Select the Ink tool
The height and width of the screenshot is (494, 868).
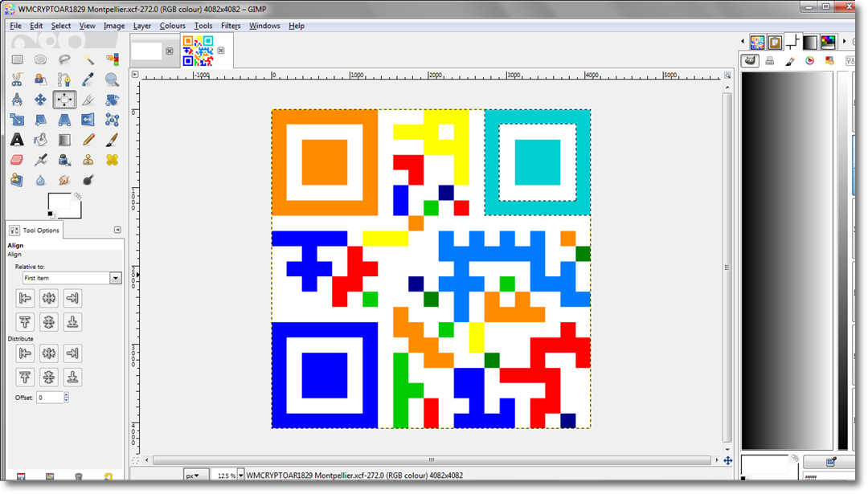[64, 160]
